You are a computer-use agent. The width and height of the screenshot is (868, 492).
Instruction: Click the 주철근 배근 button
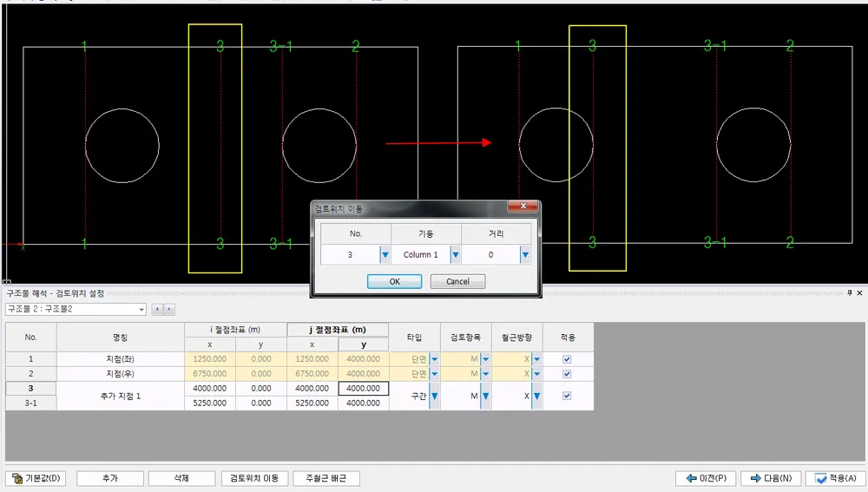click(x=326, y=478)
